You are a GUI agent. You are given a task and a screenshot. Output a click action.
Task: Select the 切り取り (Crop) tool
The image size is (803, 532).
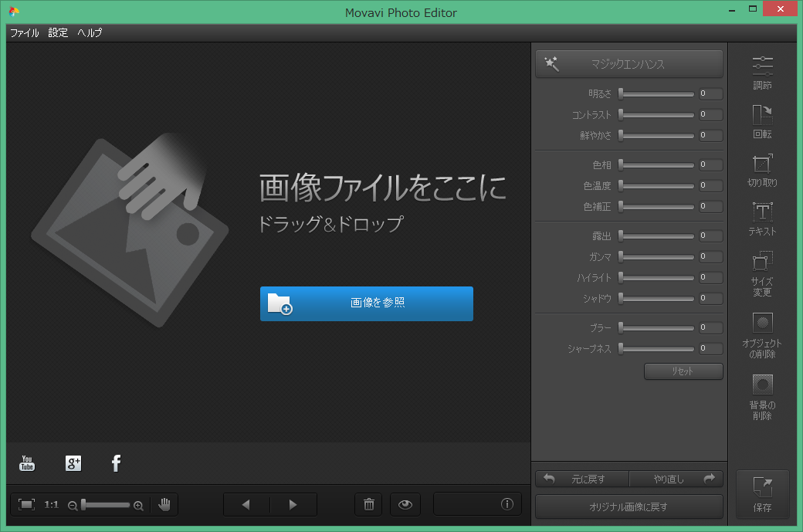click(762, 170)
